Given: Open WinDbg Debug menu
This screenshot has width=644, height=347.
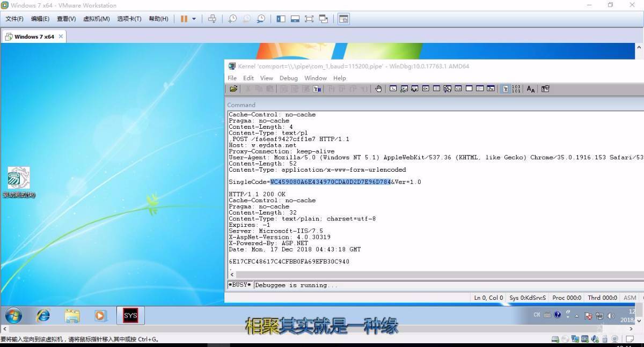Looking at the screenshot, I should pyautogui.click(x=288, y=78).
